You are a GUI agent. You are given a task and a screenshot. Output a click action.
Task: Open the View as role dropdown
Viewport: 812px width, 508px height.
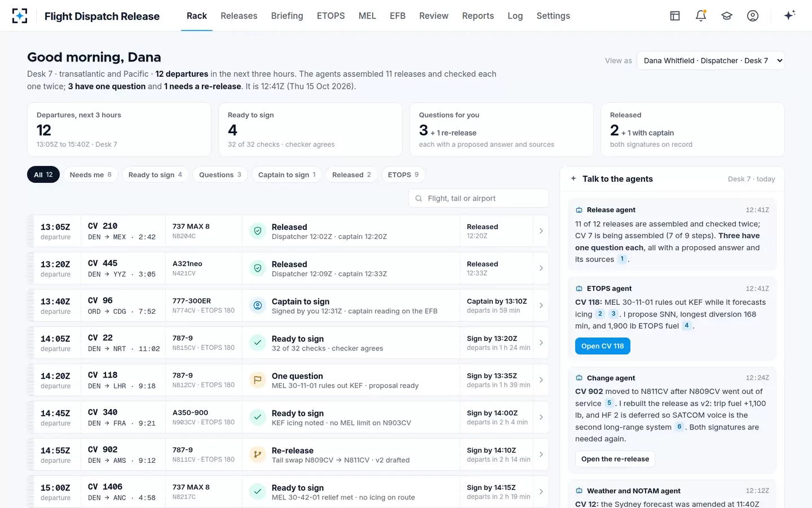(x=710, y=60)
